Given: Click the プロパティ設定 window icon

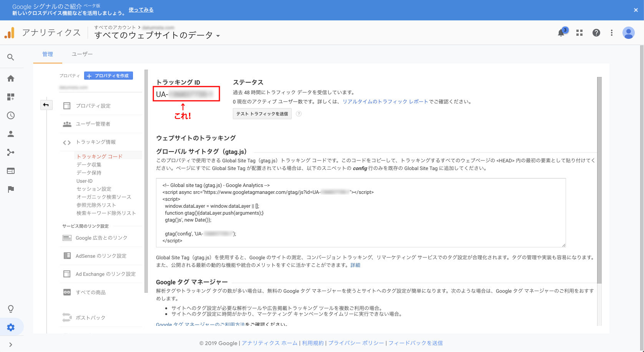Looking at the screenshot, I should point(67,106).
